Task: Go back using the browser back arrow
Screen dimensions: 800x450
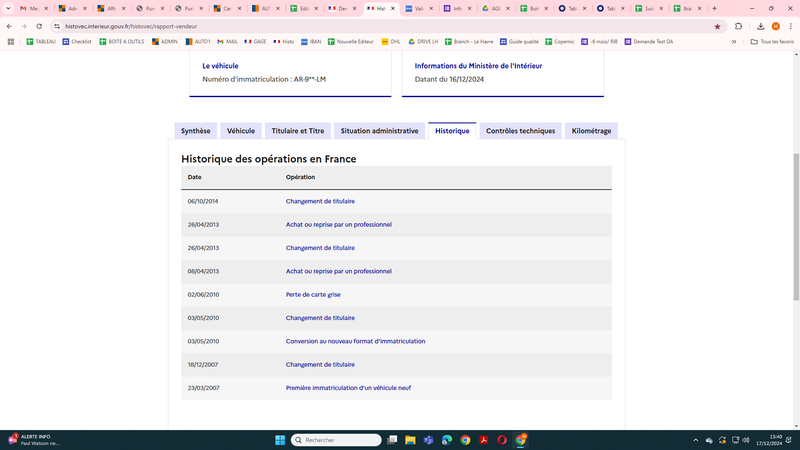Action: point(9,26)
